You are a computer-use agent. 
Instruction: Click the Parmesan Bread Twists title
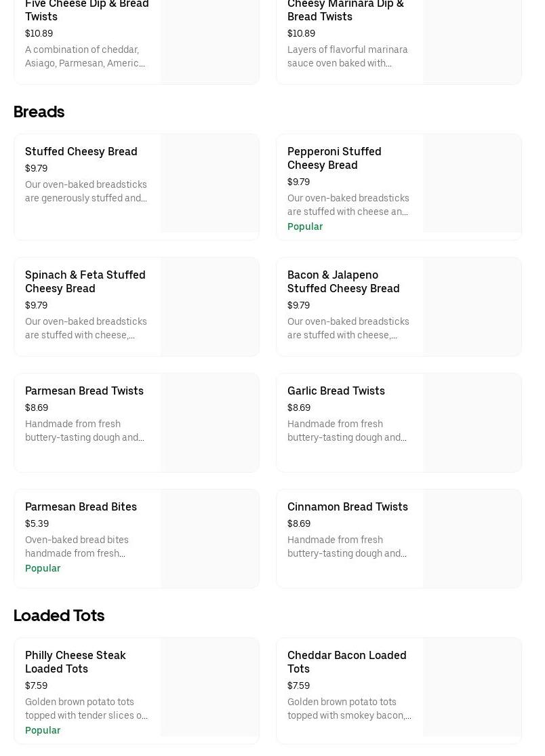tap(84, 391)
